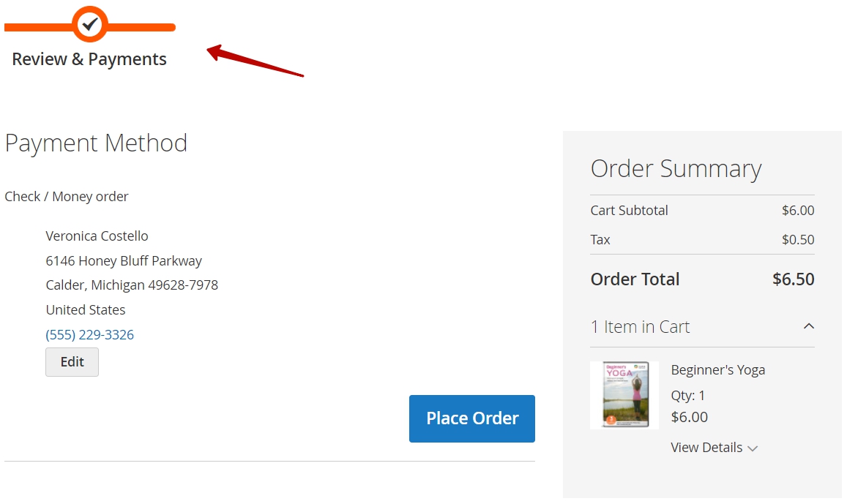Open the Beginner's Yoga product thumbnail
This screenshot has height=504, width=847.
pos(624,396)
